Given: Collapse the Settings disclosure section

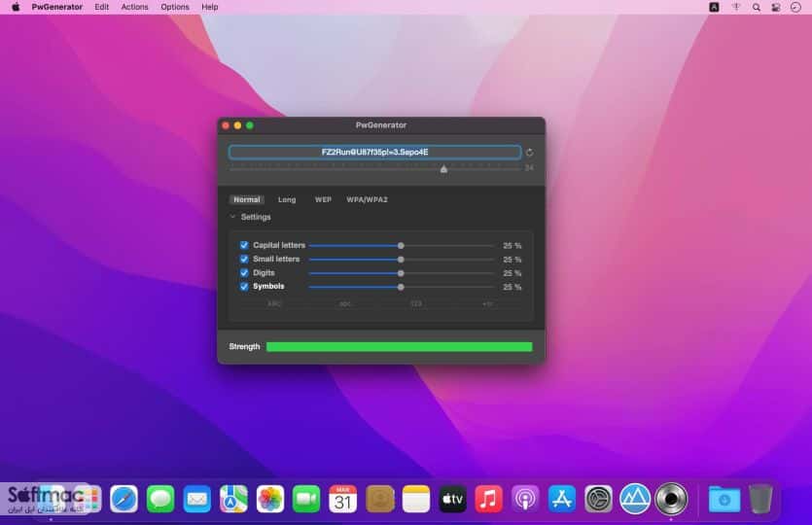Looking at the screenshot, I should pos(232,217).
